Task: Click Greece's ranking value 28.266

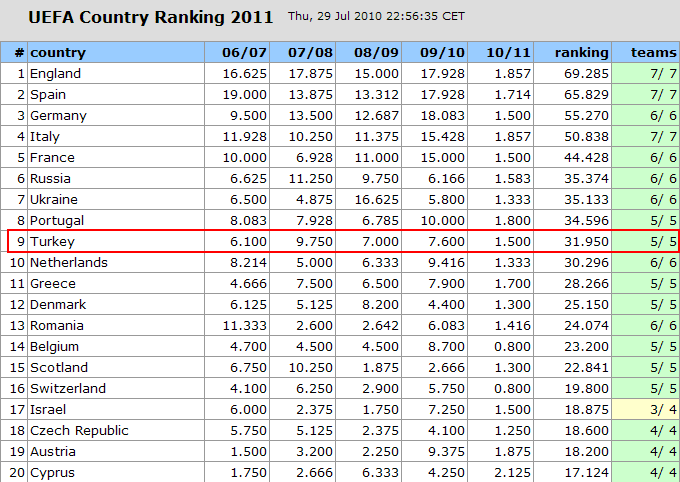Action: coord(586,284)
